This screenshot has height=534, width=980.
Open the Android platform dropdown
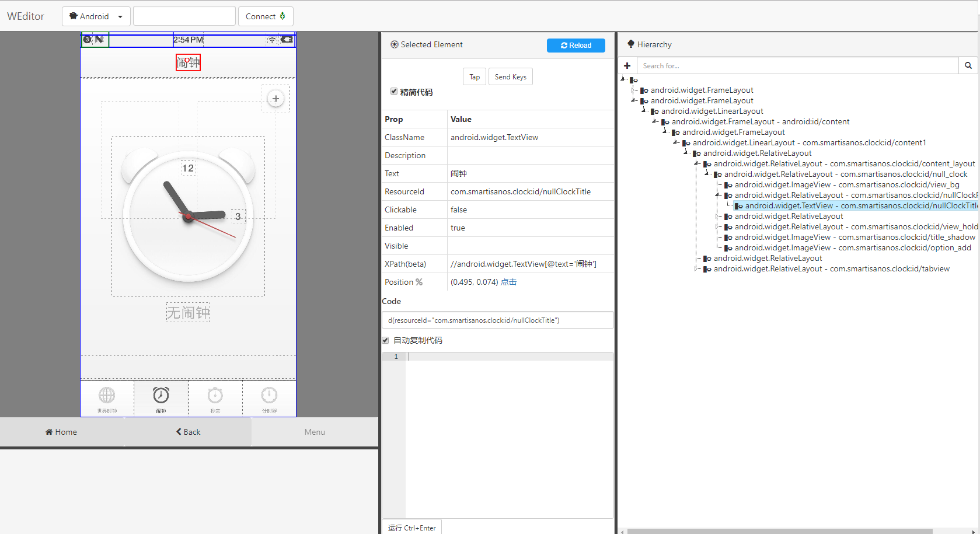point(96,16)
